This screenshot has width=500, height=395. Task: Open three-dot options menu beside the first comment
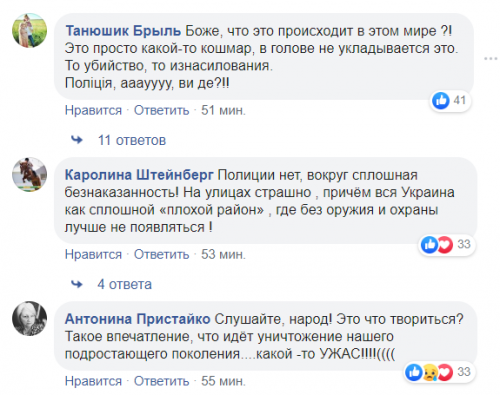coord(491,59)
